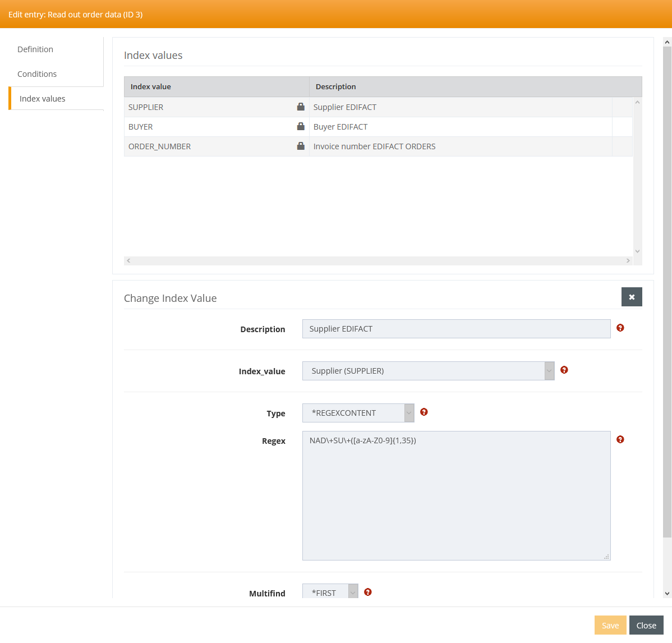Viewport: 672px width, 643px height.
Task: Click the Close button at bottom
Action: click(x=646, y=625)
